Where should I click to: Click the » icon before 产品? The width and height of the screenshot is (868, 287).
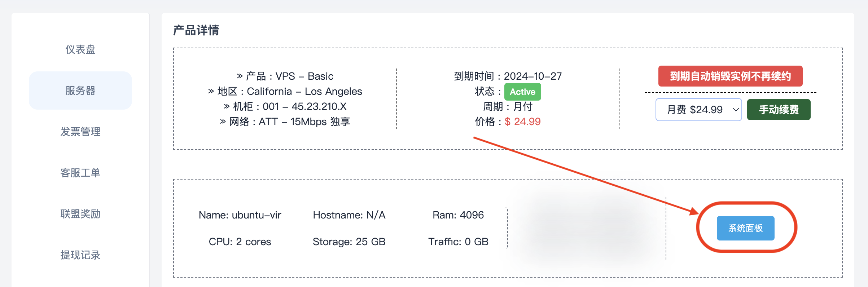coord(240,76)
